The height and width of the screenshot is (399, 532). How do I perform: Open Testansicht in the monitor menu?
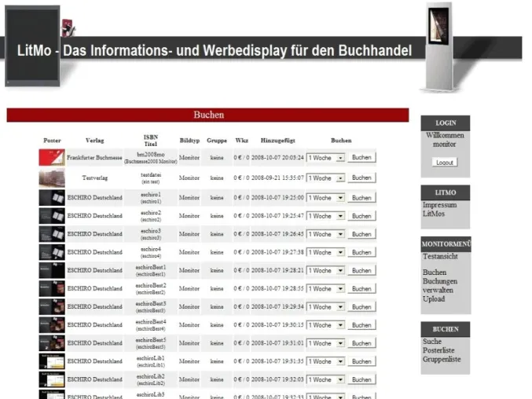pyautogui.click(x=440, y=256)
